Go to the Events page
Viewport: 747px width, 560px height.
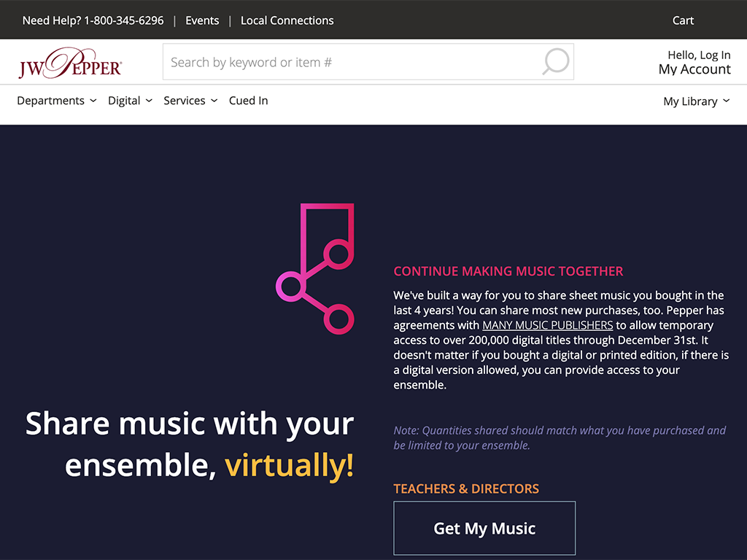click(x=202, y=20)
